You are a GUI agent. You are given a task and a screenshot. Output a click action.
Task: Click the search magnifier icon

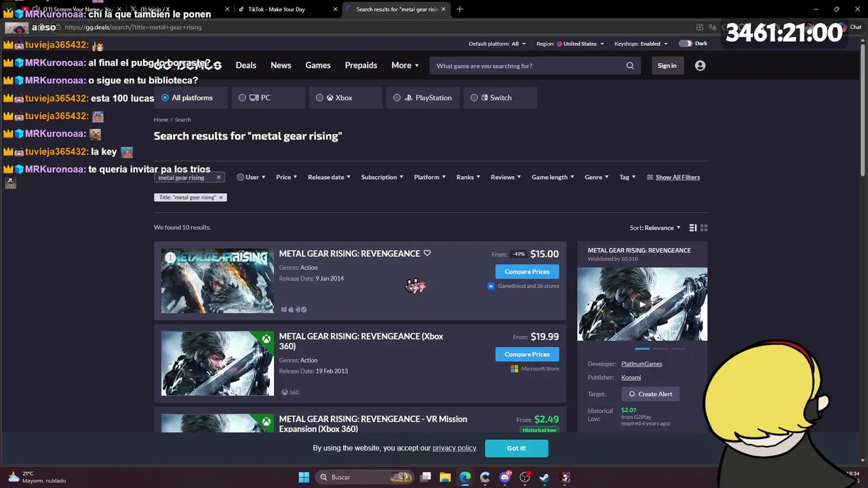[630, 66]
